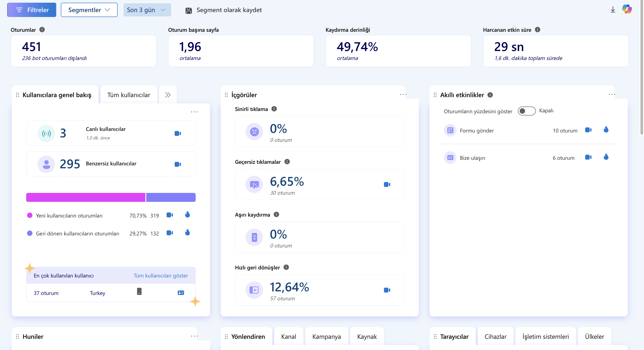
Task: Click Segment olarak kaydet
Action: (x=224, y=10)
